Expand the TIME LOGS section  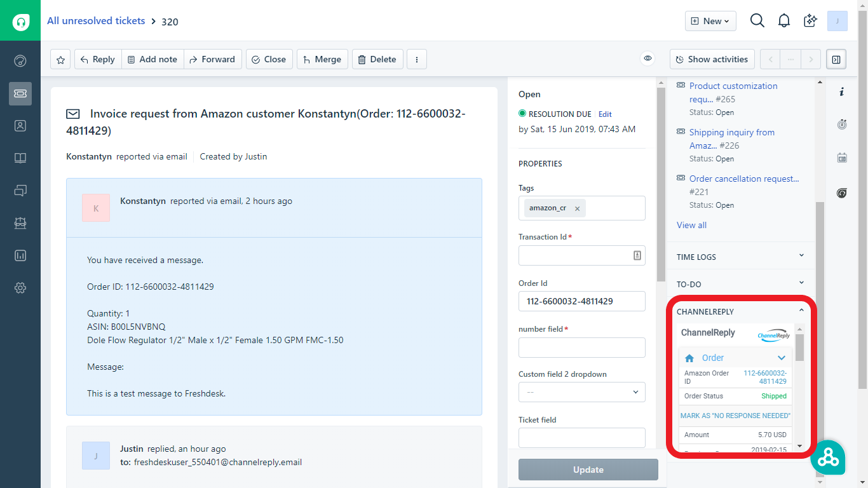point(740,257)
